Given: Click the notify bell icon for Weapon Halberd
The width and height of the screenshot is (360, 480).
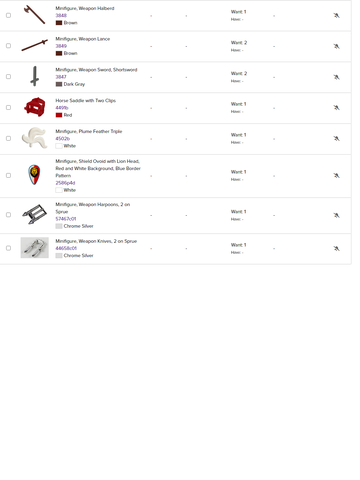Looking at the screenshot, I should 336,15.
